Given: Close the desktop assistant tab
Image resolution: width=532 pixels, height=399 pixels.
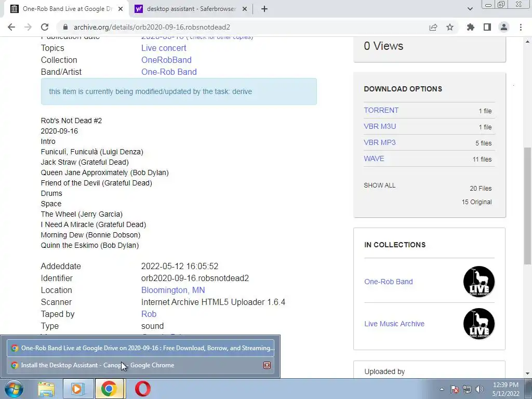Looking at the screenshot, I should click(245, 9).
